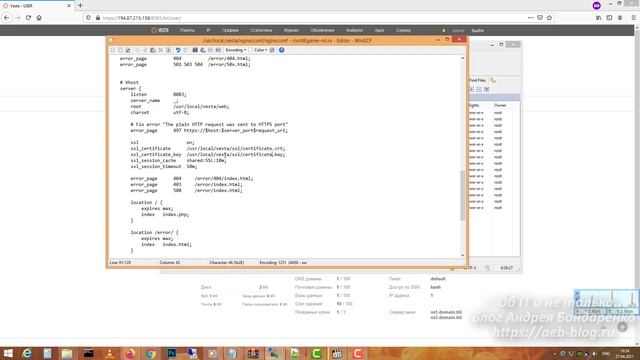Click the Vesta logo in the panel menu

point(160,30)
